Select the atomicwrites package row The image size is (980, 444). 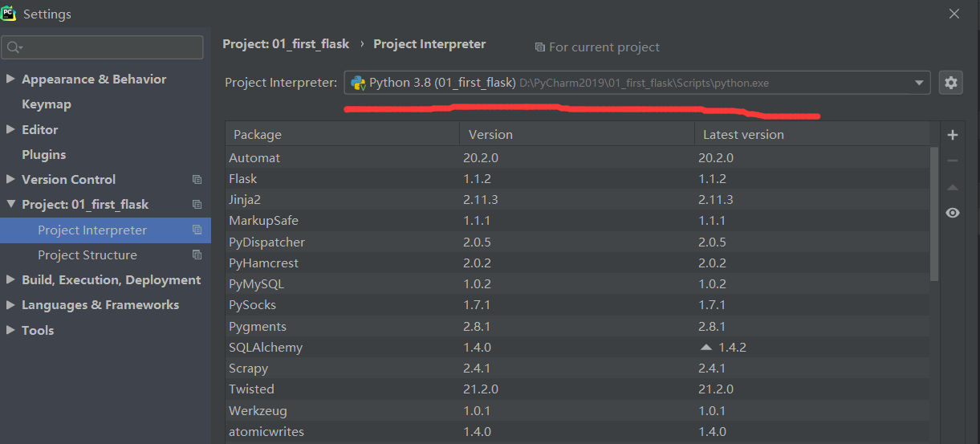coord(577,432)
